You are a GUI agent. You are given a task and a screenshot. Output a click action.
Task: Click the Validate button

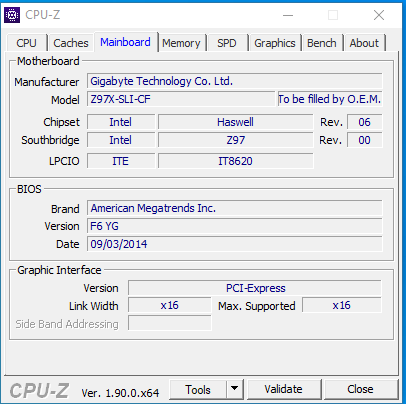click(283, 389)
